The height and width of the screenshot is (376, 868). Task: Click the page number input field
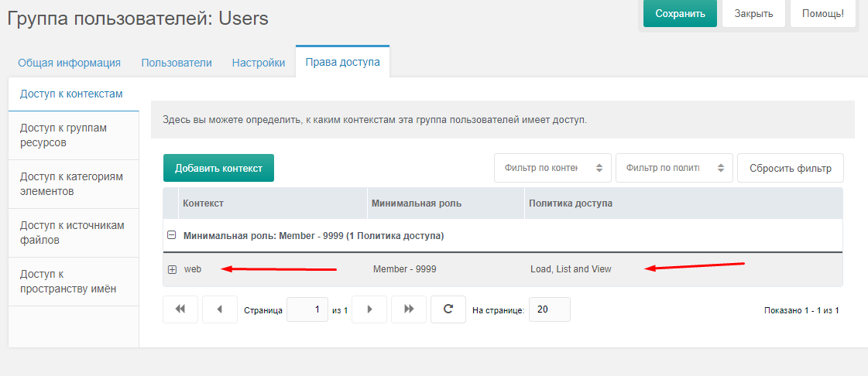pos(307,309)
